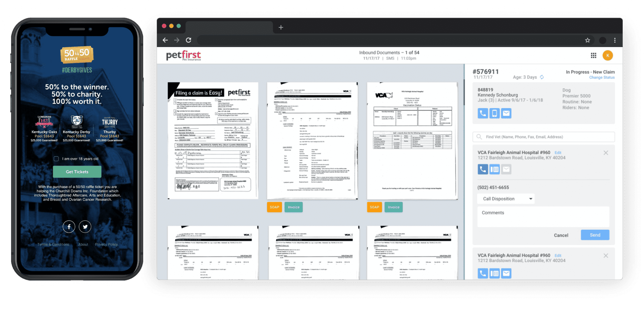Tag third document with Invoice label
This screenshot has height=309, width=644.
pos(394,207)
